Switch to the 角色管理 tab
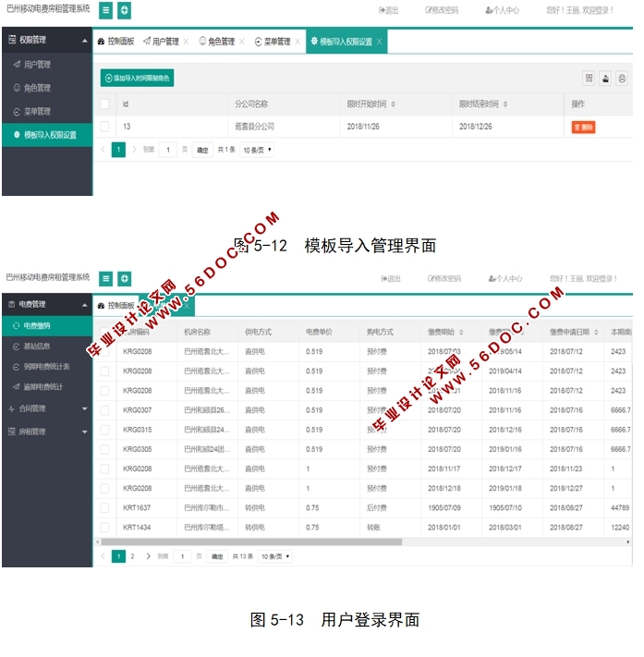The image size is (644, 657). click(x=217, y=42)
